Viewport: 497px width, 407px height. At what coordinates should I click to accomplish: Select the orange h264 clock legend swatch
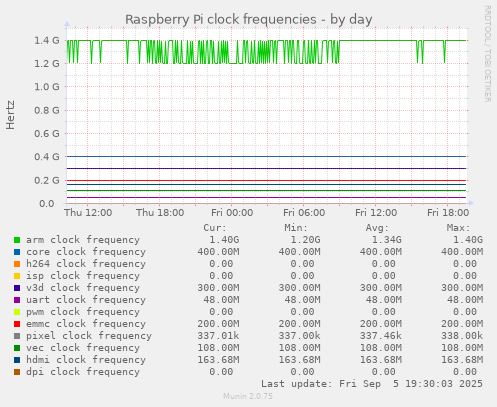coord(17,264)
